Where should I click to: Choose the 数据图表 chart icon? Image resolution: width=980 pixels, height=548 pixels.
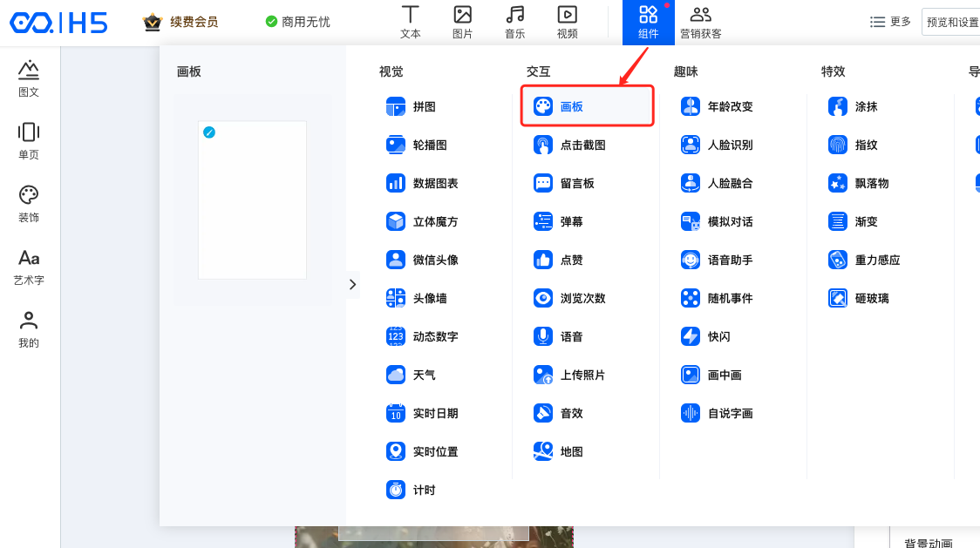396,183
